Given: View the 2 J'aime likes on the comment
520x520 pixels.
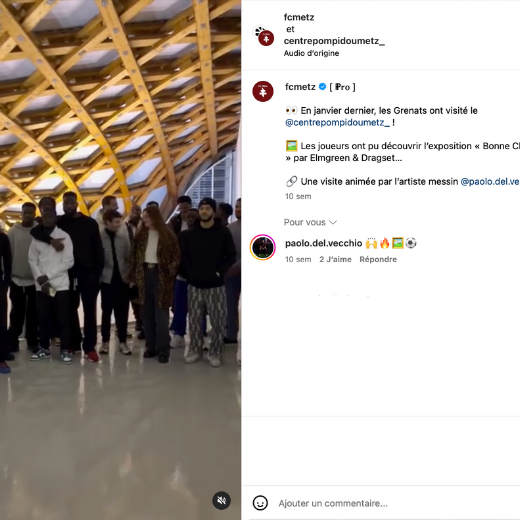Looking at the screenshot, I should (x=335, y=259).
